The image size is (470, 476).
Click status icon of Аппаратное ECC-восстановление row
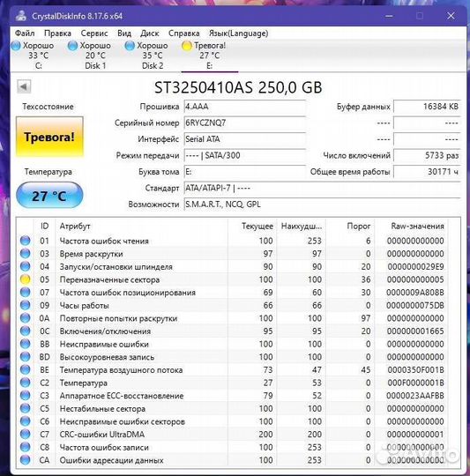(26, 395)
